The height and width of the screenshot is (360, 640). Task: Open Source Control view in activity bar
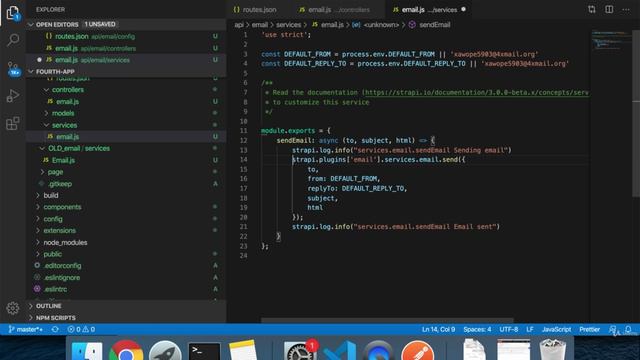tap(13, 69)
